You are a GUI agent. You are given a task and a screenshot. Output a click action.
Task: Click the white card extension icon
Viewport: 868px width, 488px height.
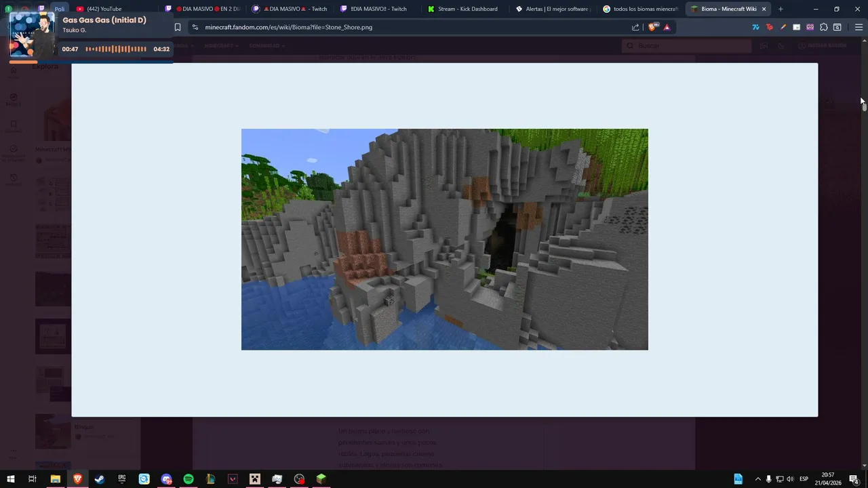click(x=796, y=27)
